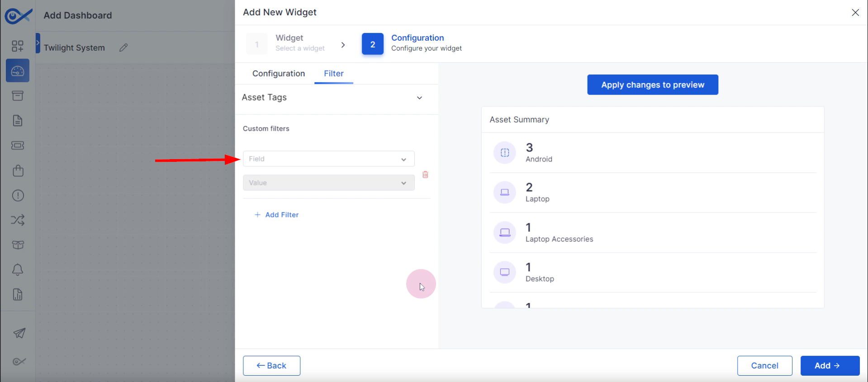
Task: Switch to the Configuration tab
Action: (x=279, y=74)
